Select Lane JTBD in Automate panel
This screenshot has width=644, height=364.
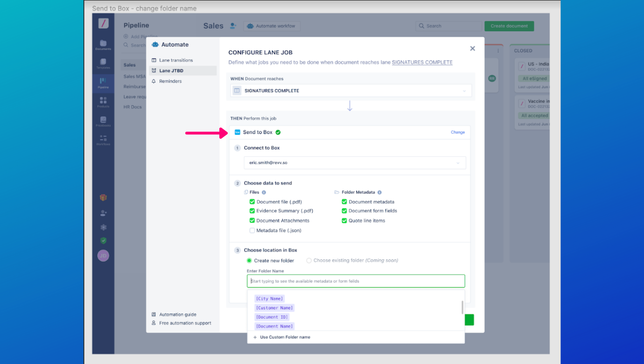pyautogui.click(x=182, y=70)
